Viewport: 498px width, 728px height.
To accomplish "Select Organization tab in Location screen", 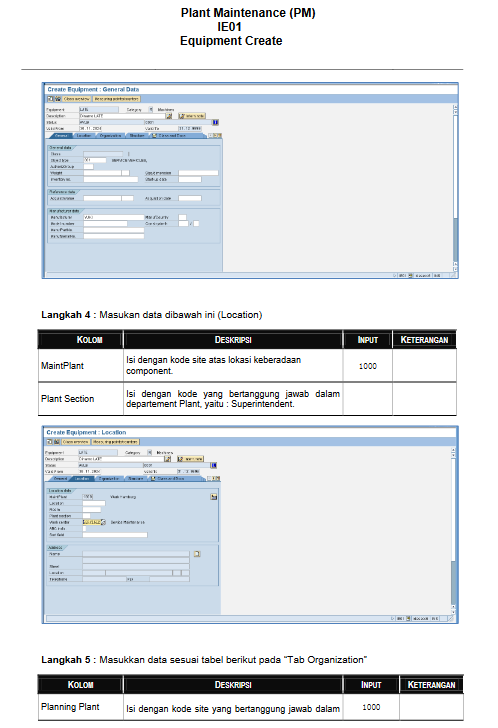I will tap(109, 478).
